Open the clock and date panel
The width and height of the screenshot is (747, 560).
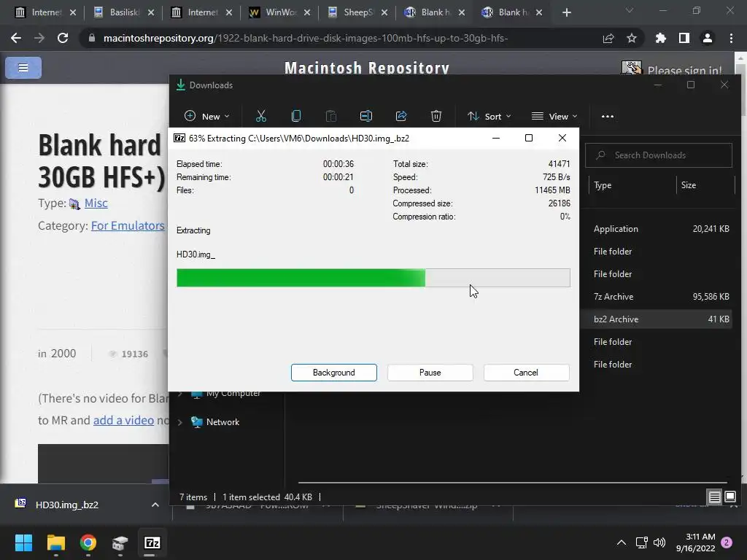point(695,542)
